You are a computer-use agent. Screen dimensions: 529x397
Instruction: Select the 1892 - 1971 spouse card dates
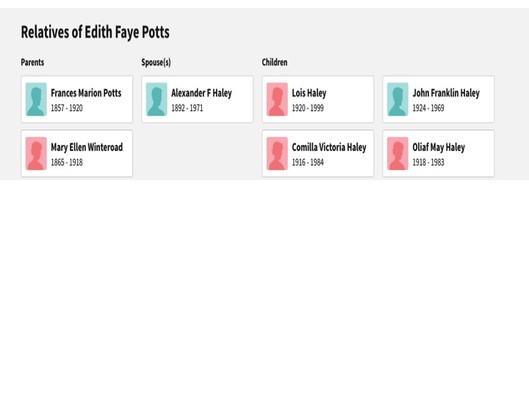click(187, 108)
